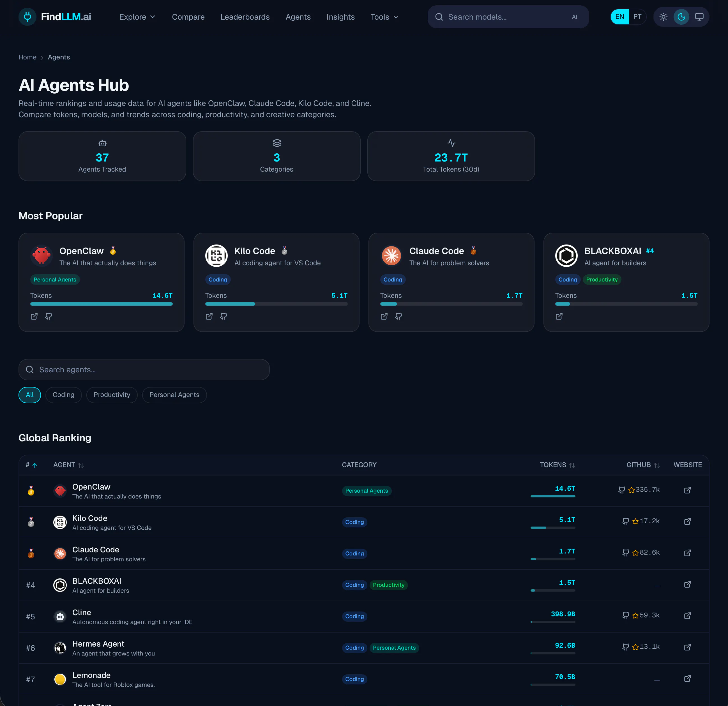Select the All category filter
The height and width of the screenshot is (706, 728).
click(30, 395)
